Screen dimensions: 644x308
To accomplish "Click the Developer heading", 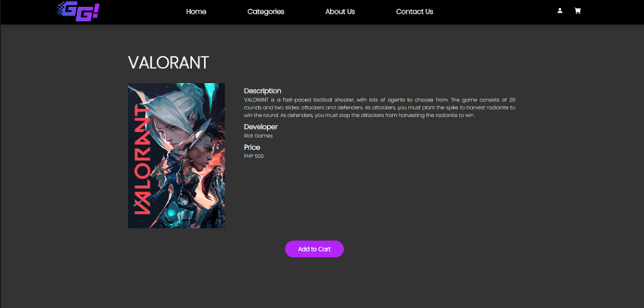I will 261,127.
